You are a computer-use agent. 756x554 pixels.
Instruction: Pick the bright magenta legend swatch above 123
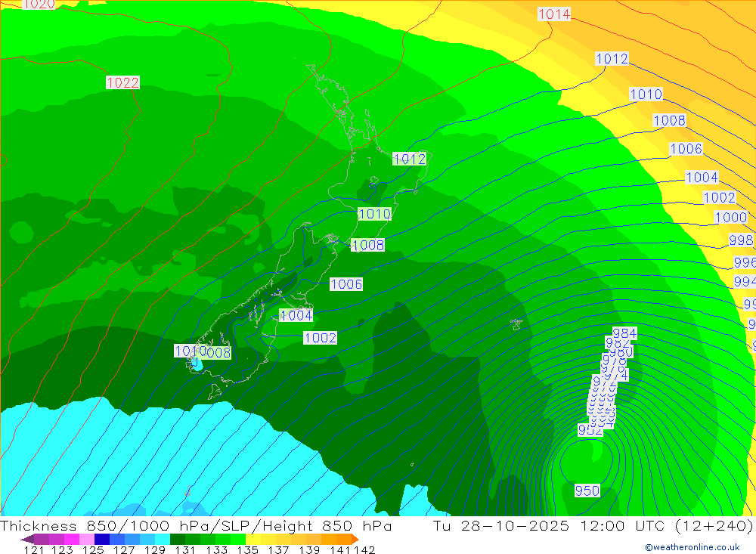72,539
